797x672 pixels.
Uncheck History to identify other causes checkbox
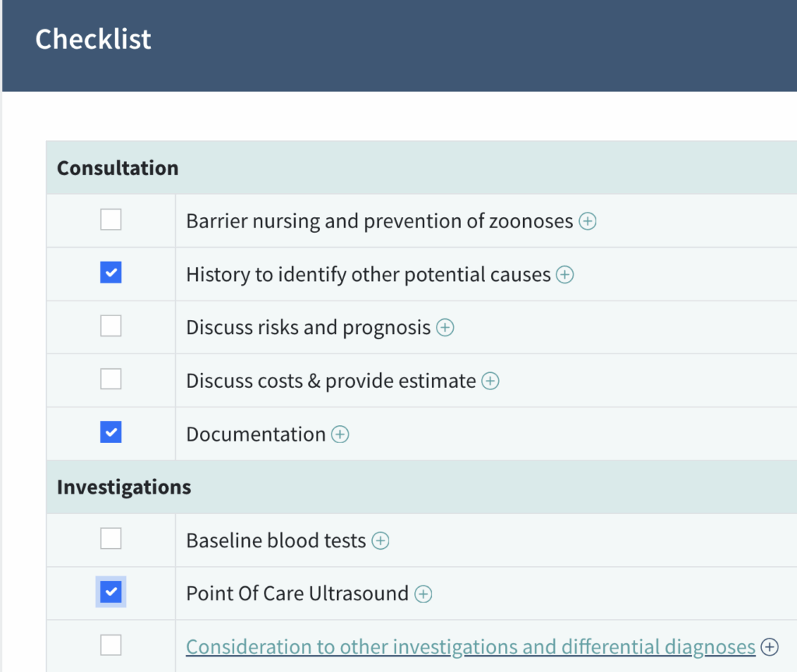111,273
